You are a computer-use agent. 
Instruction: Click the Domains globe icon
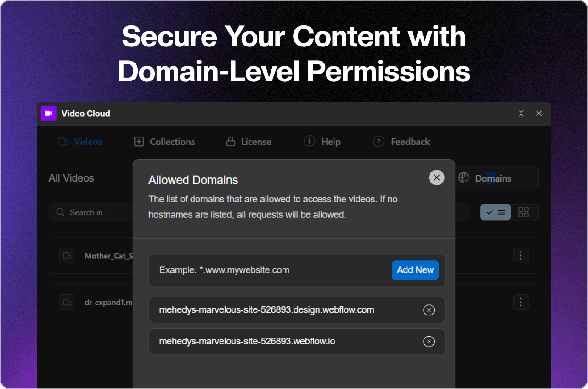pyautogui.click(x=464, y=177)
